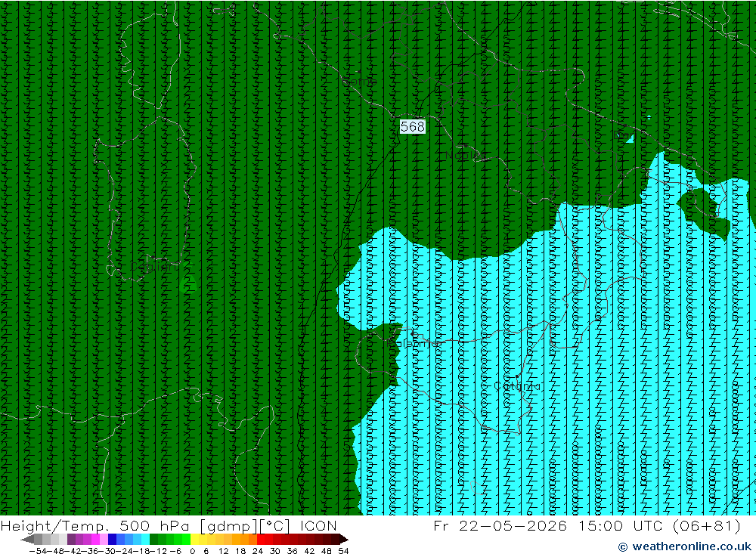Click the Height/Temp. 500 hPa title text
This screenshot has height=554, width=756.
pyautogui.click(x=95, y=525)
